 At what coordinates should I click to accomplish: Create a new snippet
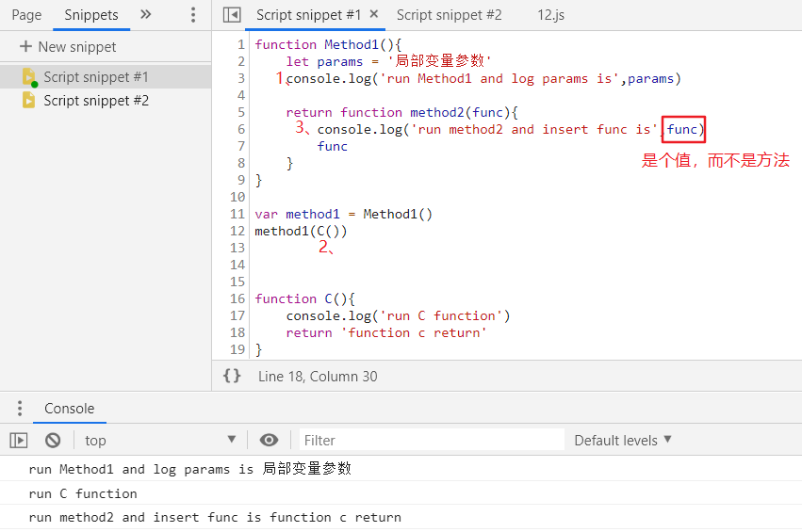(x=68, y=46)
